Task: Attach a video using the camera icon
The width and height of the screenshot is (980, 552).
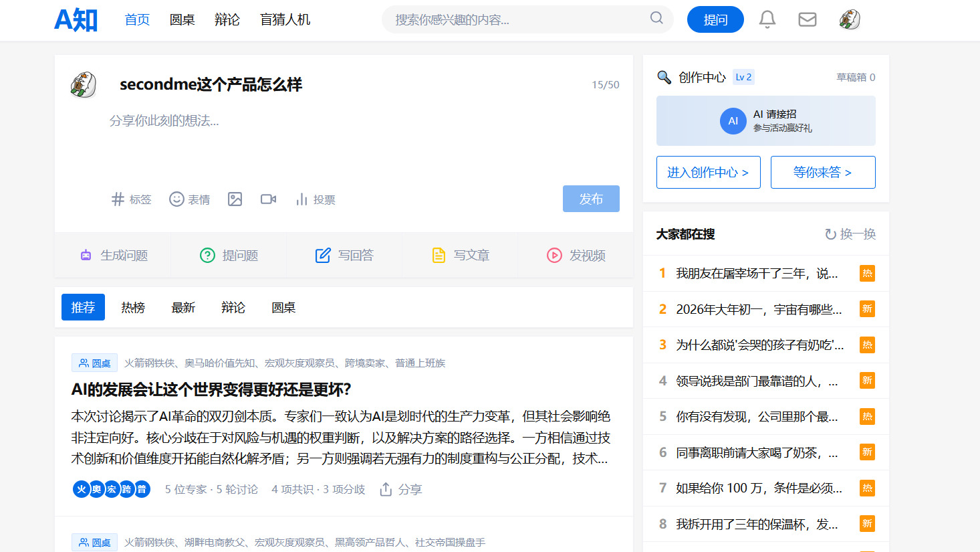Action: click(268, 199)
